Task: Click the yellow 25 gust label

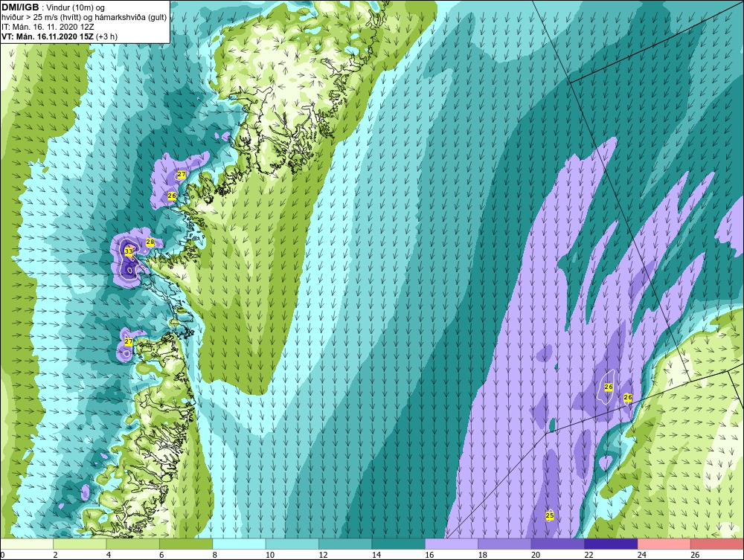Action: click(x=550, y=515)
